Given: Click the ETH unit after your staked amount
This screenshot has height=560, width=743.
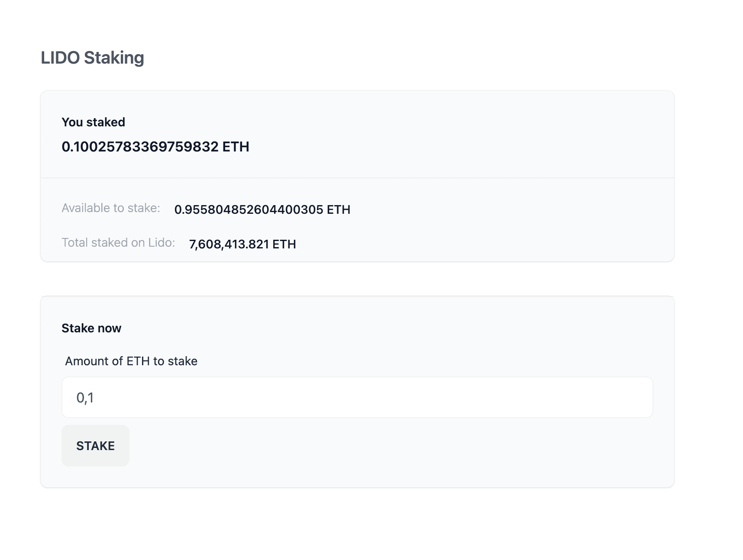Looking at the screenshot, I should click(x=236, y=147).
